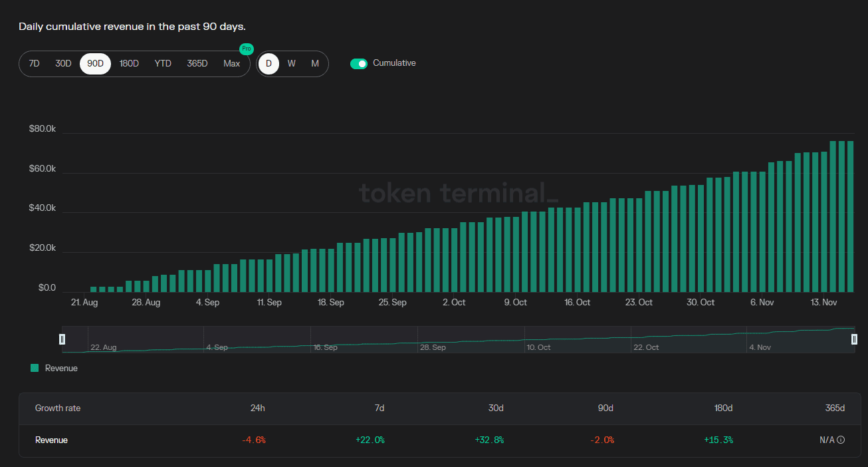The width and height of the screenshot is (868, 467).
Task: Click the Pro badge above Max
Action: coord(247,49)
